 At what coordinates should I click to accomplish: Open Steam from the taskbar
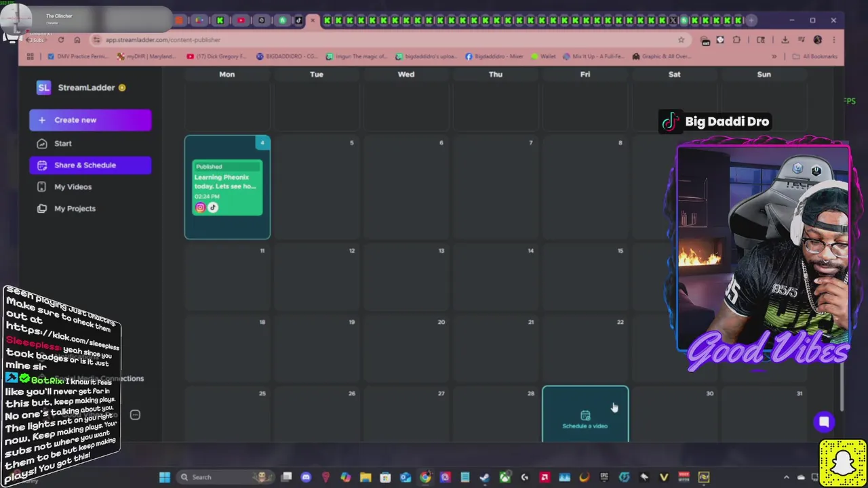(x=484, y=477)
